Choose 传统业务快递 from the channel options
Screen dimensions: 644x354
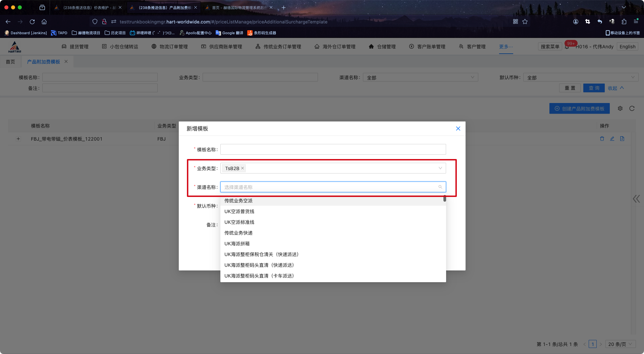click(x=238, y=233)
